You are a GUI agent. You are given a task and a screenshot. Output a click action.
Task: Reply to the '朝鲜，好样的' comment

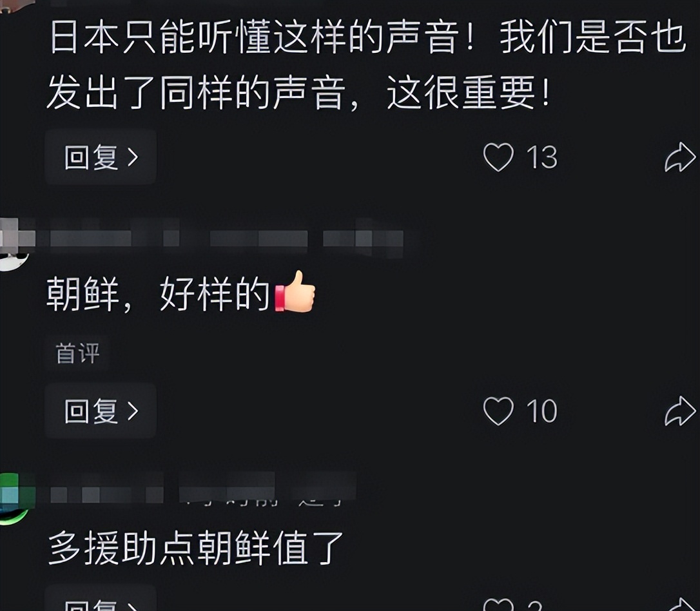tap(101, 411)
